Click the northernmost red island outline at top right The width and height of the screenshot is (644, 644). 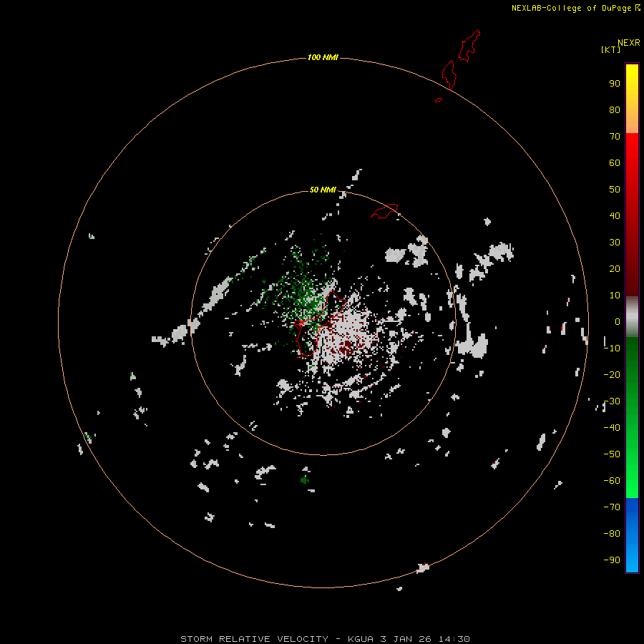pyautogui.click(x=469, y=46)
